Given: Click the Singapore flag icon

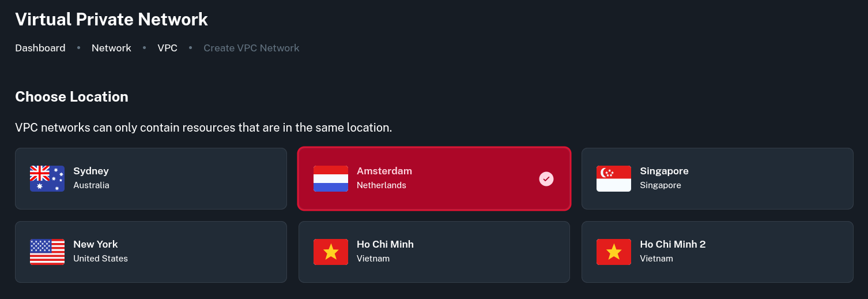Looking at the screenshot, I should 614,178.
